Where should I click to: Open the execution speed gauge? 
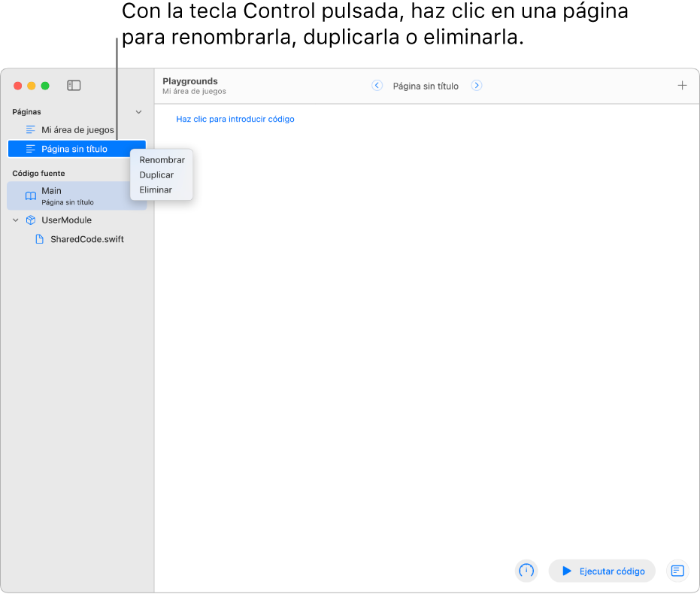pyautogui.click(x=526, y=571)
